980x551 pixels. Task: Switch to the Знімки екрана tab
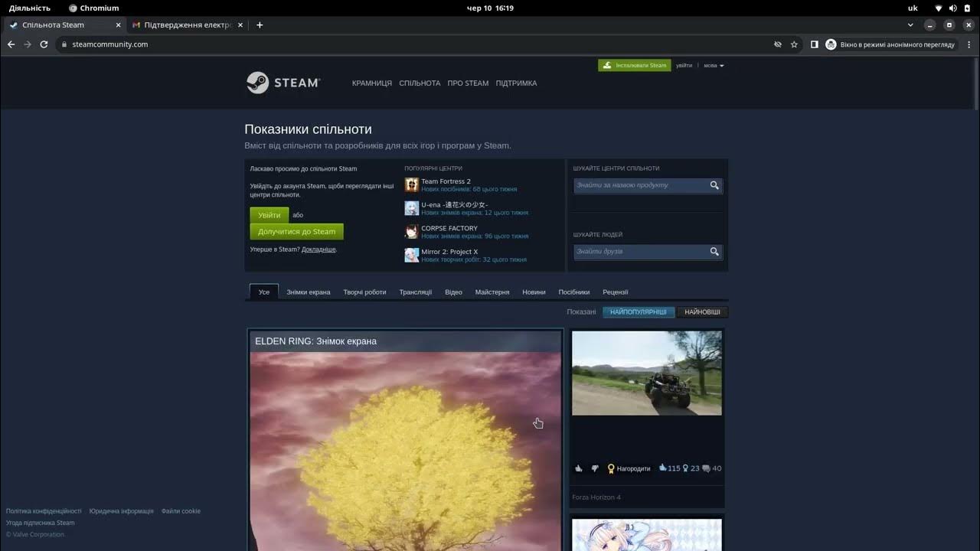(x=309, y=292)
